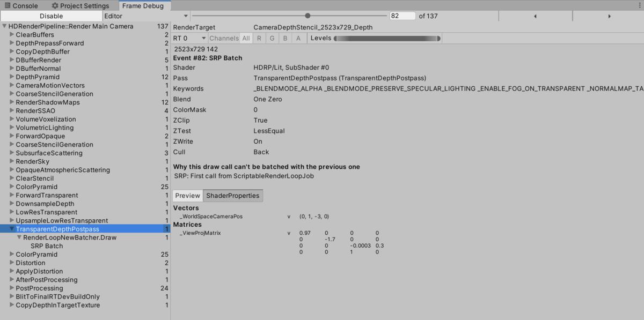Click the _ViewProjMatrix matrix property
The width and height of the screenshot is (644, 320).
point(200,233)
